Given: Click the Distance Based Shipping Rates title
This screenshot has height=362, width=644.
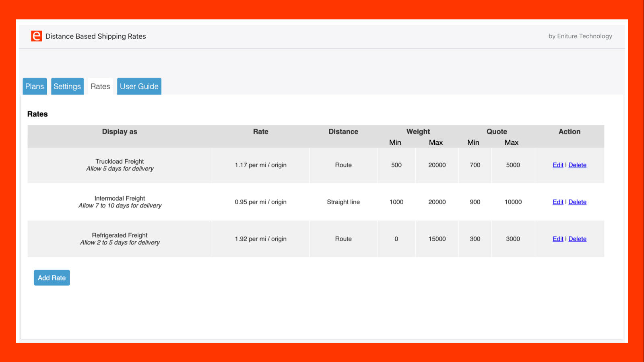Looking at the screenshot, I should 95,36.
